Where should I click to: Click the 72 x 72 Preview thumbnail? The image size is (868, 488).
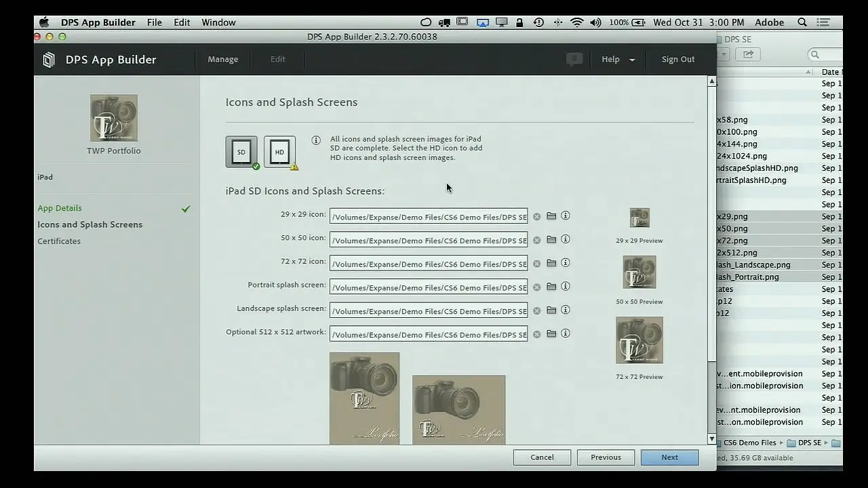pyautogui.click(x=639, y=340)
